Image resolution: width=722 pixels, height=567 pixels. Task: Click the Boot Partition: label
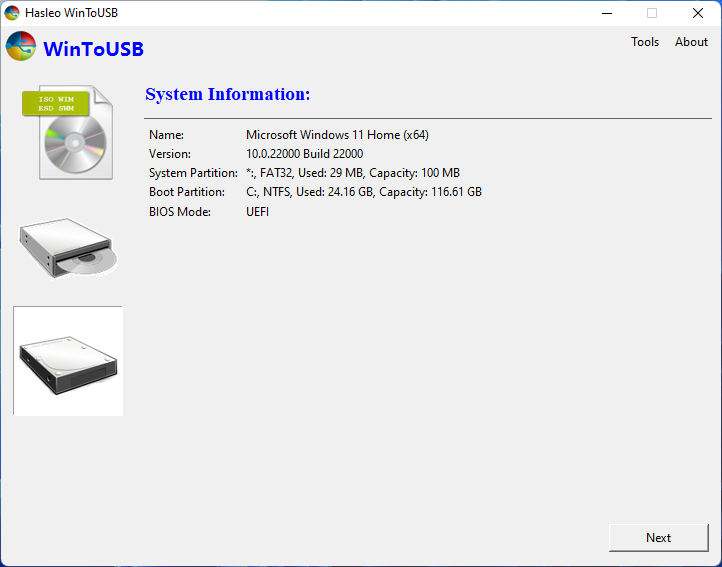coord(186,192)
